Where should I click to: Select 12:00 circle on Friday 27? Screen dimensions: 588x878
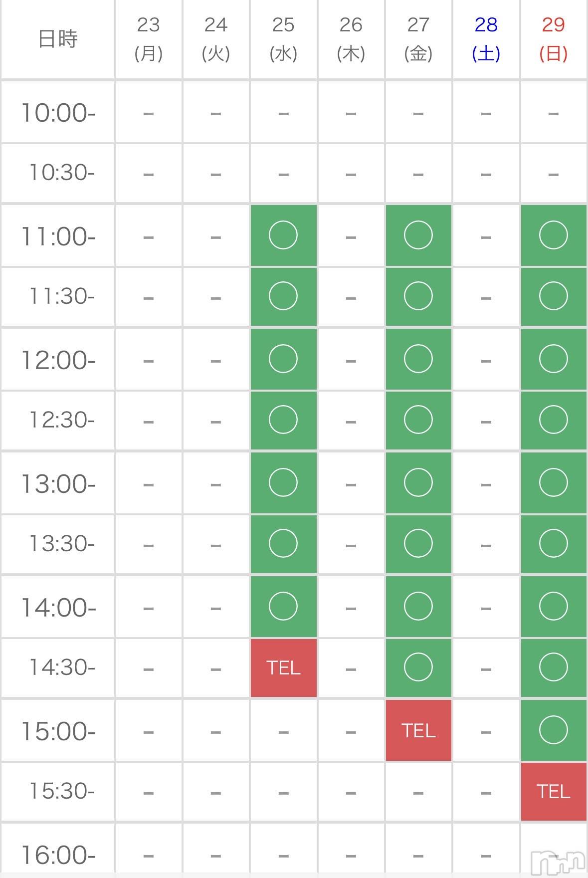point(418,359)
